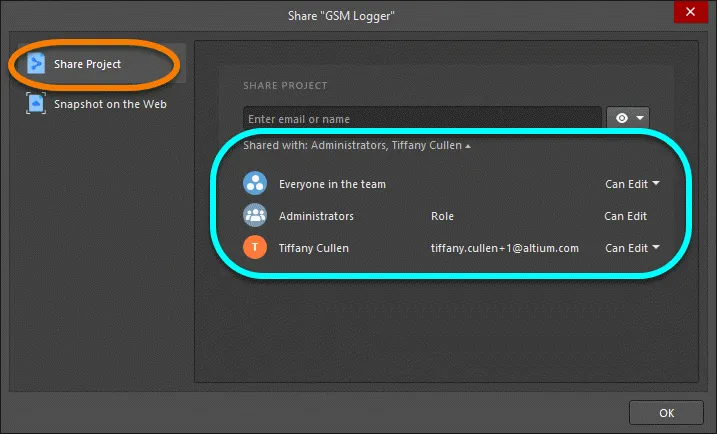Screen dimensions: 717x434
Task: Focus the Enter email or name field
Action: coord(422,119)
